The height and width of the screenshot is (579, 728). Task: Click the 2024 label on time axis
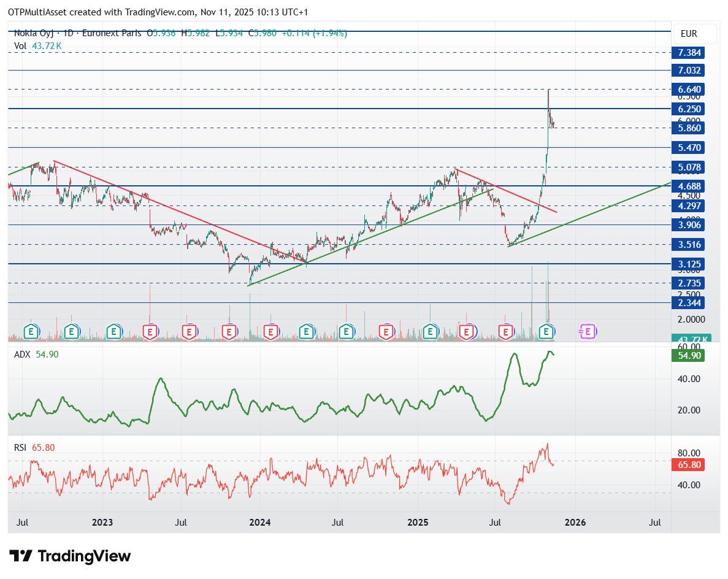(x=260, y=523)
